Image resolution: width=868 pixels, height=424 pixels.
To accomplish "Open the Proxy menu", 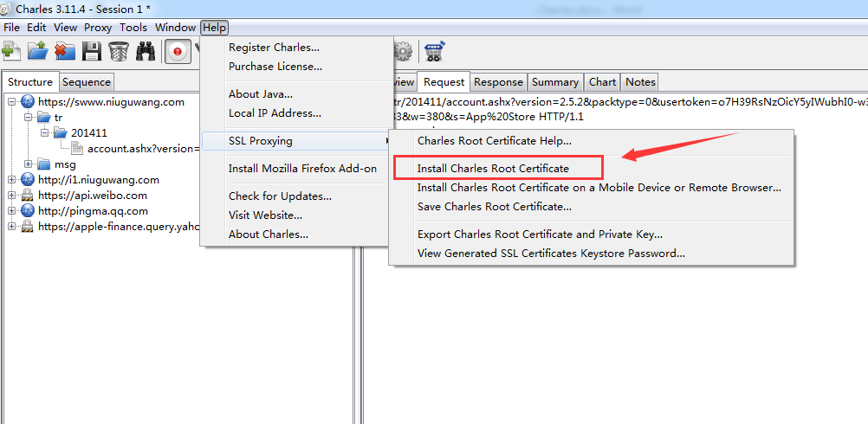I will [x=98, y=27].
